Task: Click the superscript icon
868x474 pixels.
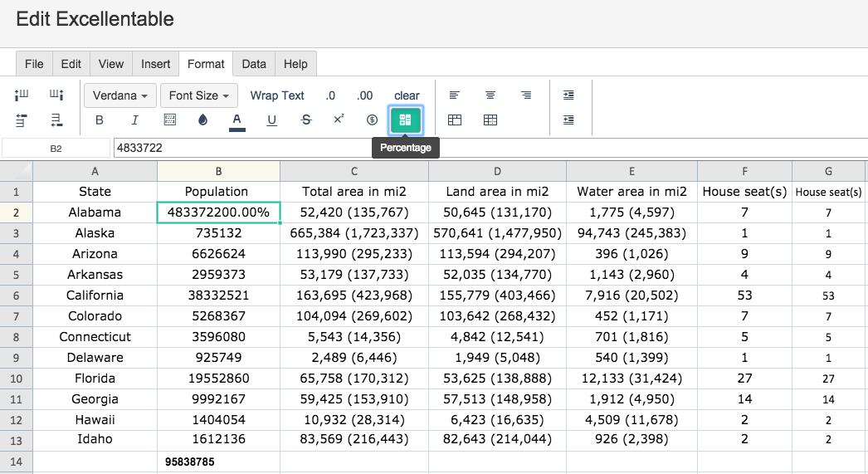Action: pyautogui.click(x=339, y=119)
